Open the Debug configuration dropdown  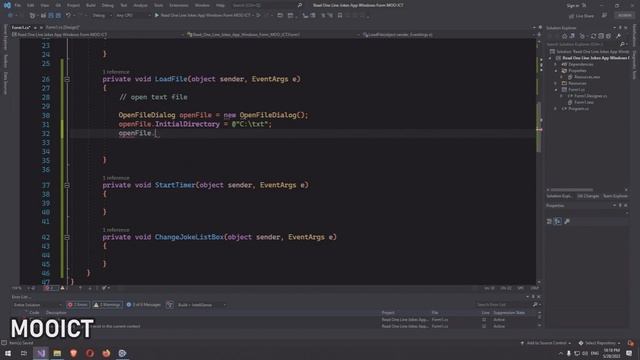coord(102,16)
